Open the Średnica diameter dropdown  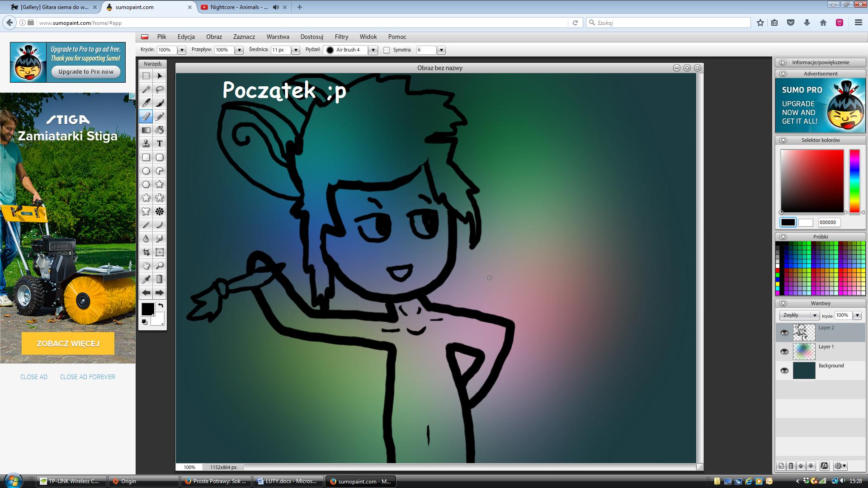(x=296, y=50)
